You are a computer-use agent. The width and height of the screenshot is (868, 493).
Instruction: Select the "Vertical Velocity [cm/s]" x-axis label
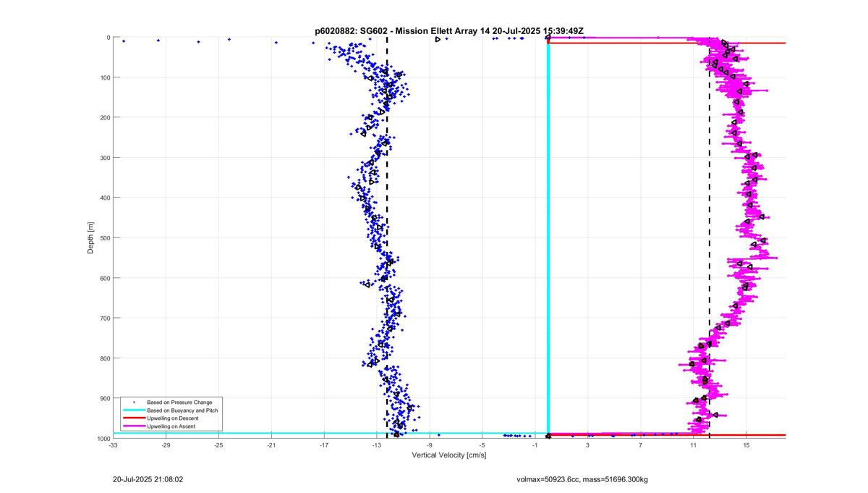pos(449,455)
